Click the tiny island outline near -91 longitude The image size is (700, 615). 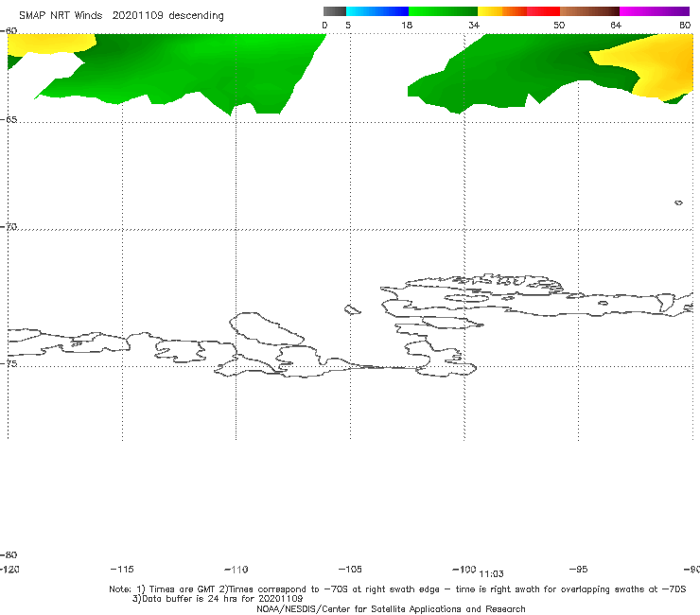tap(678, 202)
